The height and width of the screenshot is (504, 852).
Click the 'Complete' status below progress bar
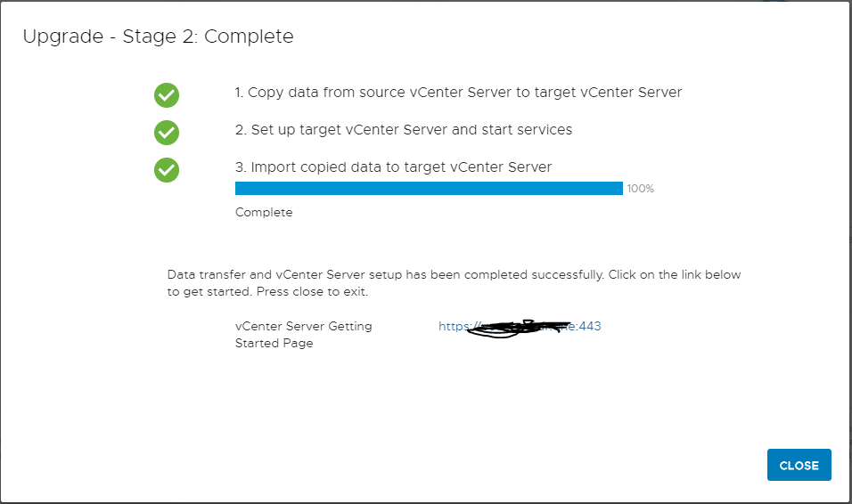tap(264, 212)
